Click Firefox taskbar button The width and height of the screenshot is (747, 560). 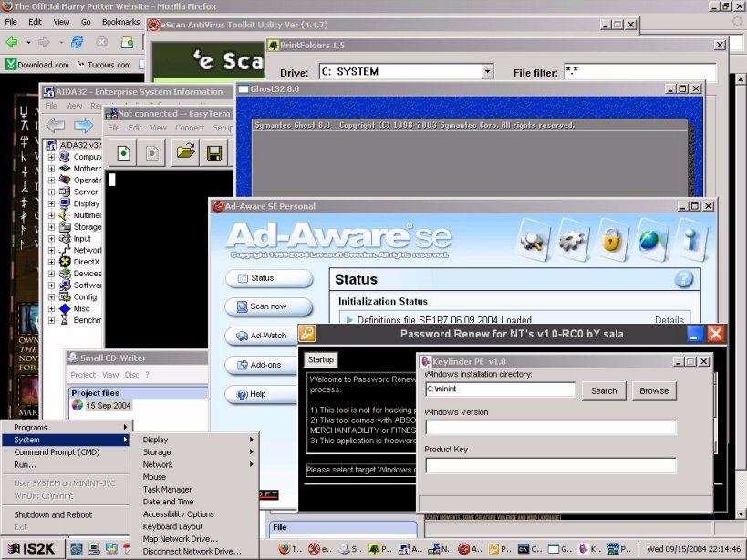coord(290,549)
